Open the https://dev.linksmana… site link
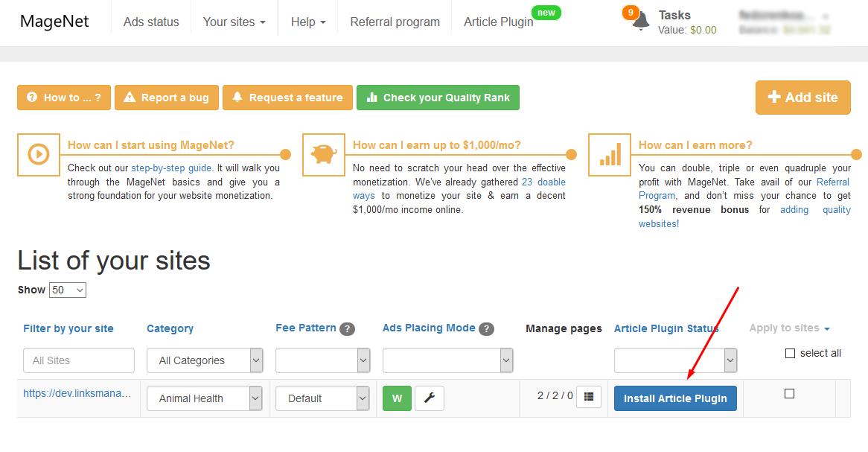Image resolution: width=868 pixels, height=452 pixels. tap(77, 393)
